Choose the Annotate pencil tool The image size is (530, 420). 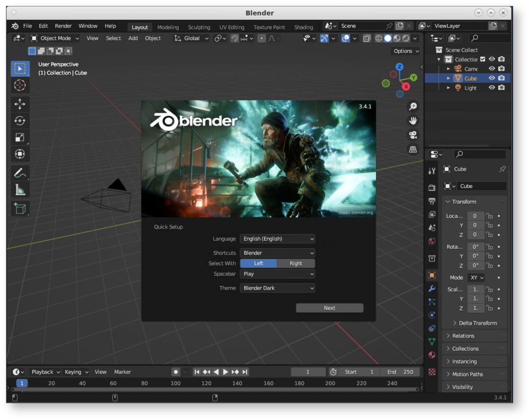point(20,173)
